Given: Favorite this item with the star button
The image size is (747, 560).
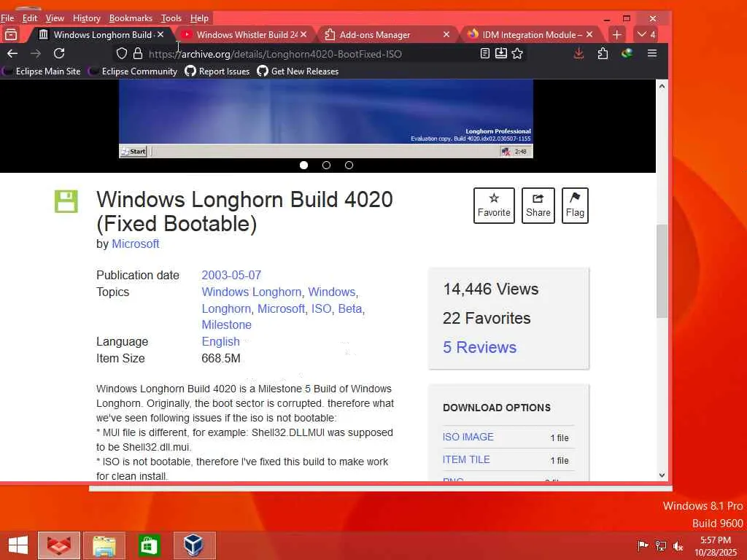Looking at the screenshot, I should coord(494,205).
